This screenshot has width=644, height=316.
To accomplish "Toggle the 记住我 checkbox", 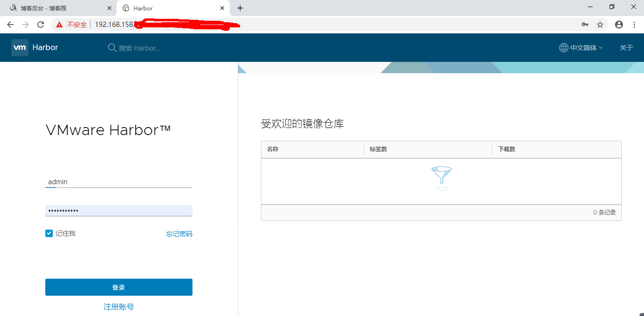I will [49, 233].
